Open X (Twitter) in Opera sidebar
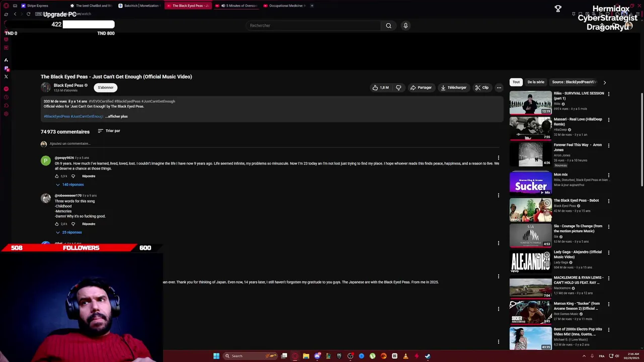 6,76
